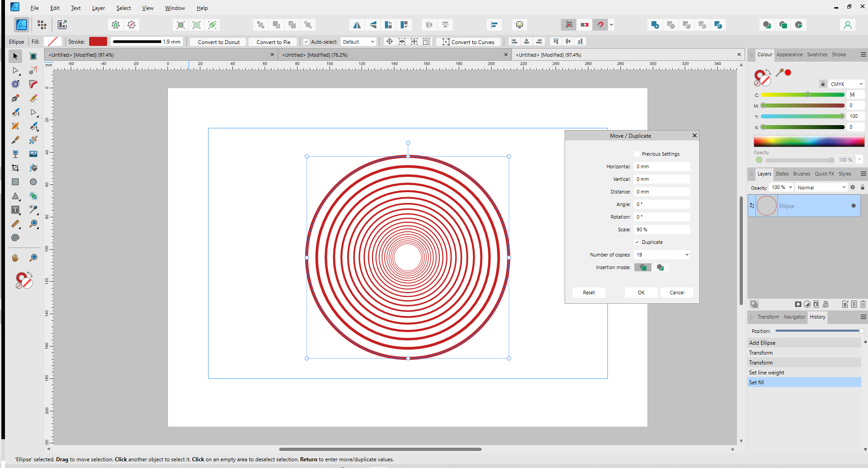Image resolution: width=868 pixels, height=468 pixels.
Task: Select the Artboard tool
Action: [x=33, y=56]
